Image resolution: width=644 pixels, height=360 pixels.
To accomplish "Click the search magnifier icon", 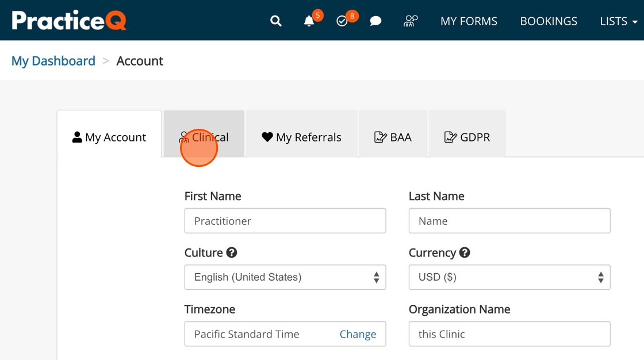I will click(276, 21).
